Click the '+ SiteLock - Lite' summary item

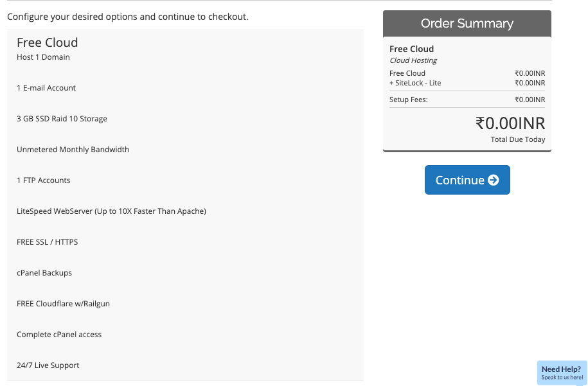(x=415, y=83)
